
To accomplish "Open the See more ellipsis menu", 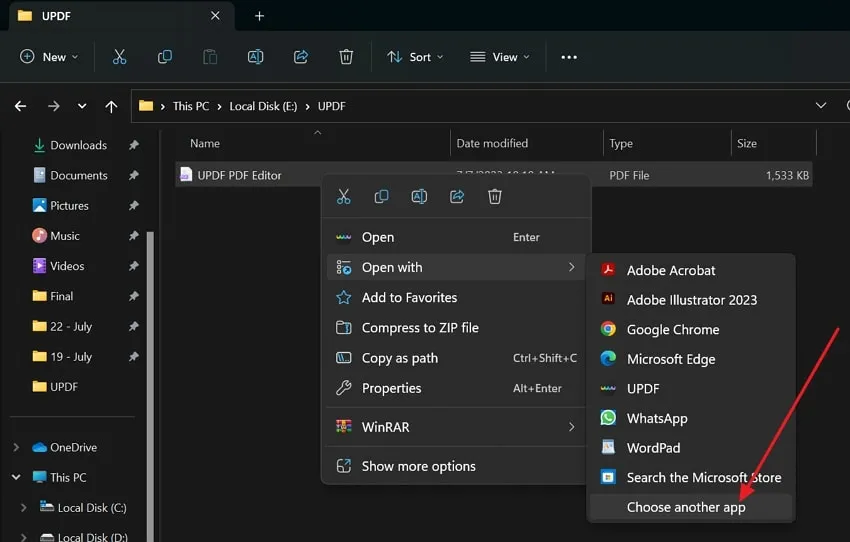I will click(569, 57).
